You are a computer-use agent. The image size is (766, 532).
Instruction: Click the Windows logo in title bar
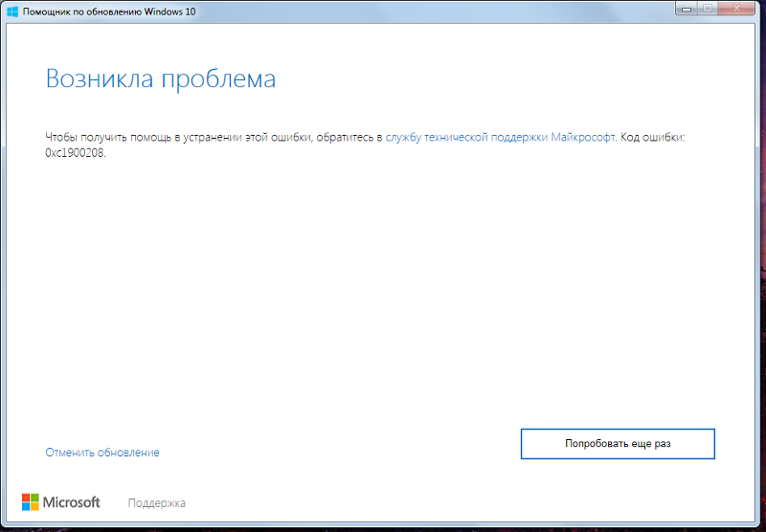coord(12,11)
